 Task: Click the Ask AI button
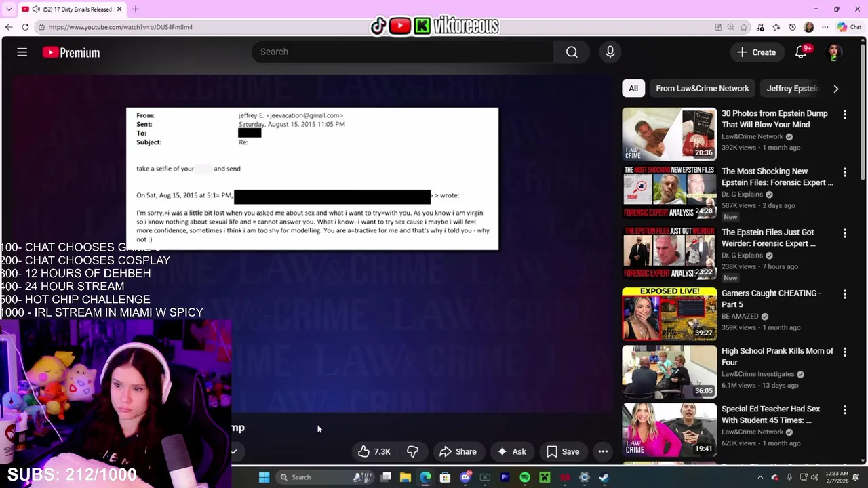pyautogui.click(x=511, y=451)
